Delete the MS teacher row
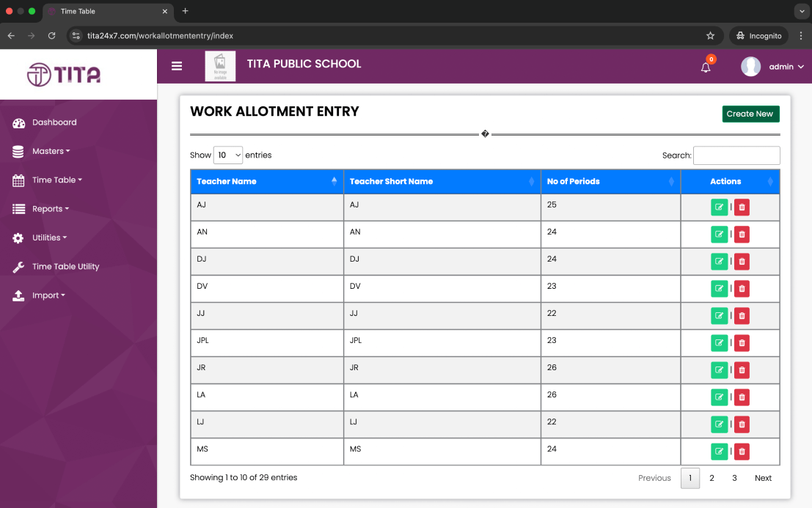Image resolution: width=812 pixels, height=508 pixels. [x=742, y=452]
